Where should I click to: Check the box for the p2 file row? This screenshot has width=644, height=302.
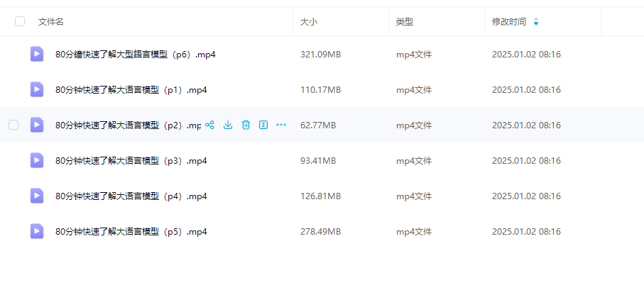[x=13, y=125]
